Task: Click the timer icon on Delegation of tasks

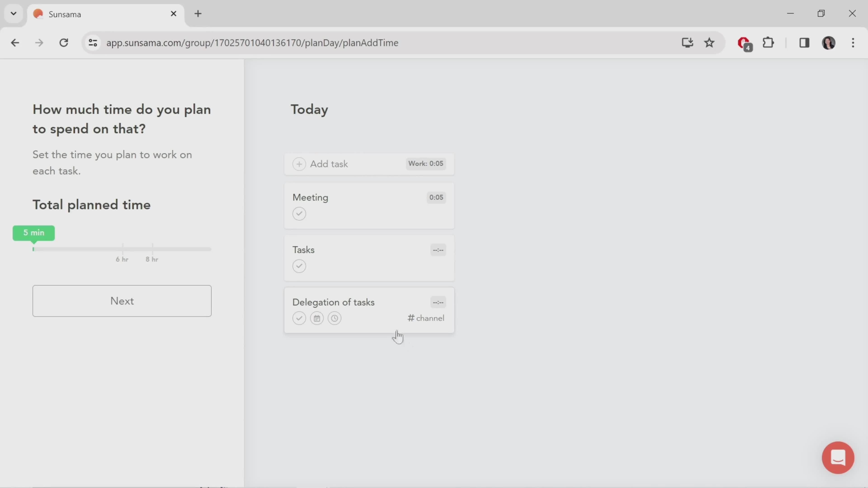Action: 335,318
